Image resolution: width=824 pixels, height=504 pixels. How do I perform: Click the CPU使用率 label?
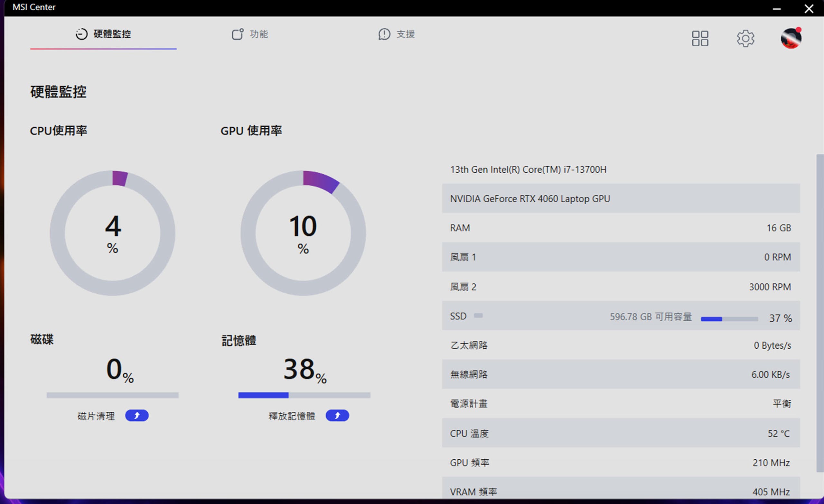click(58, 130)
